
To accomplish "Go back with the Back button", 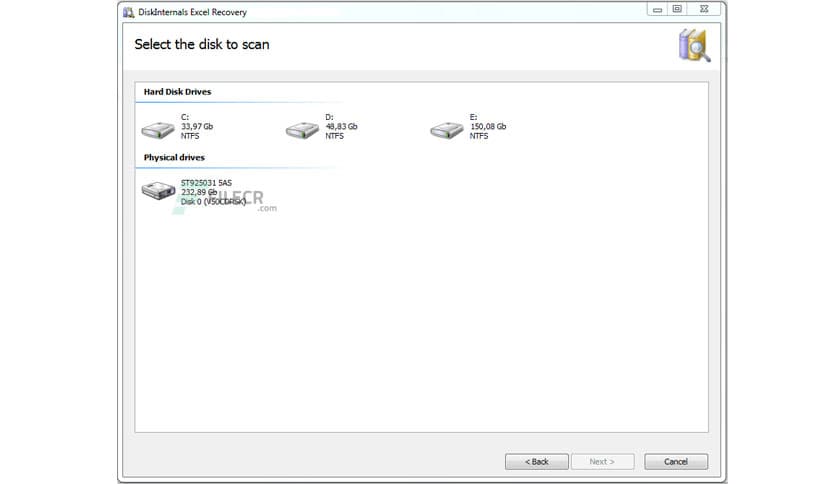I will [x=536, y=462].
